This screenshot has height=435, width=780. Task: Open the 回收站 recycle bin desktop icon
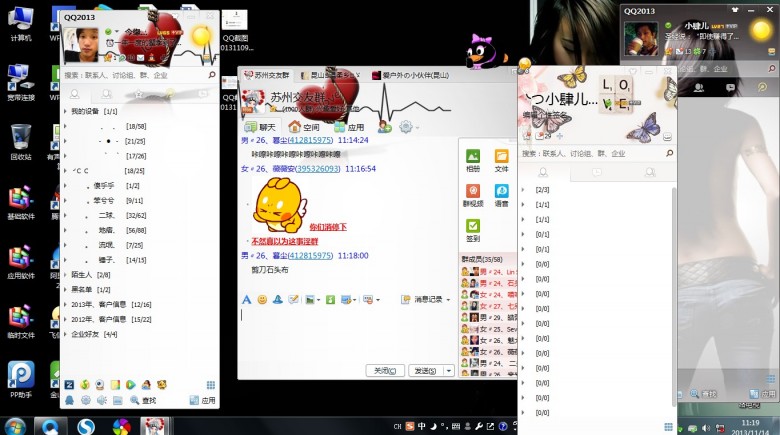(x=20, y=142)
